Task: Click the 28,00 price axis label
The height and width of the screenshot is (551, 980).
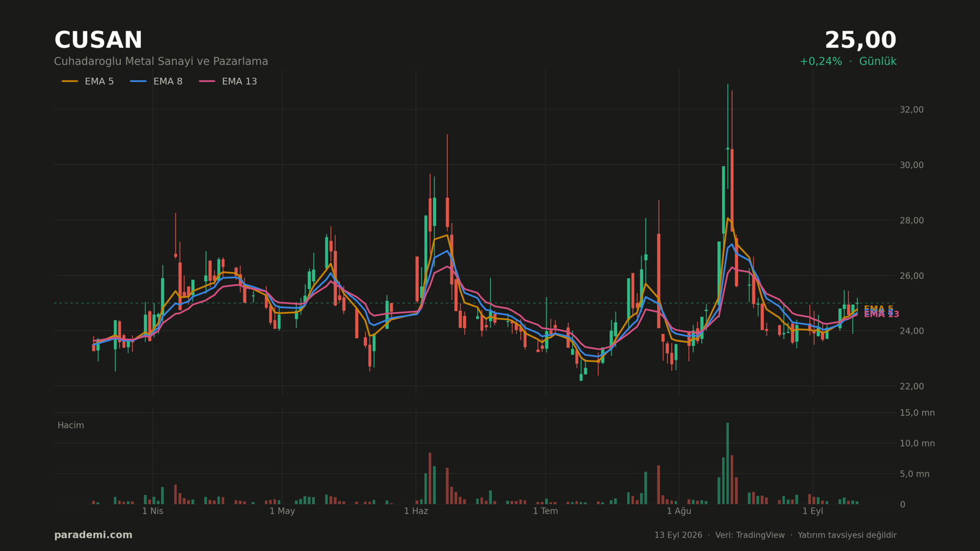Action: pyautogui.click(x=911, y=220)
